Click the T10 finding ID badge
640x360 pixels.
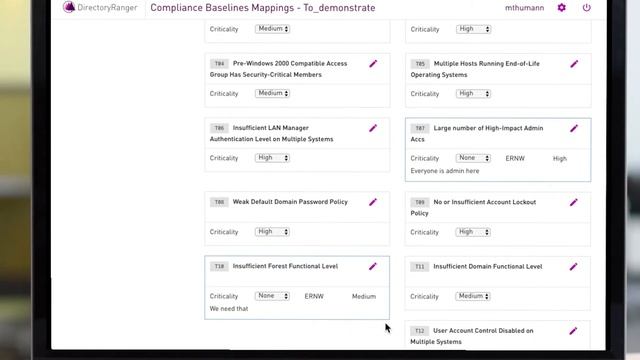pos(219,267)
